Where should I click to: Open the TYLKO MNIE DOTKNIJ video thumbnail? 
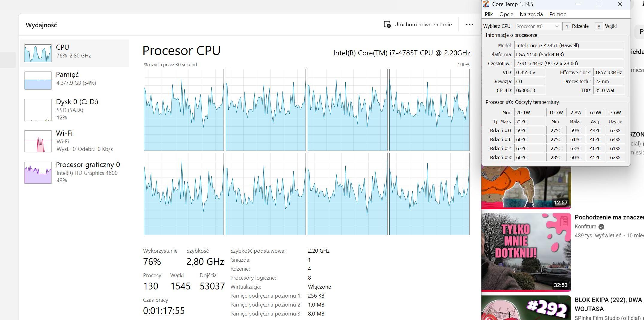526,252
